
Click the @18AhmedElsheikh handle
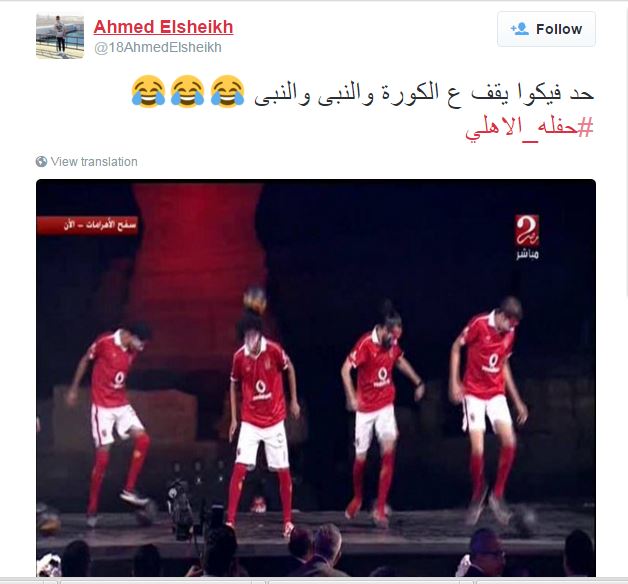[158, 47]
